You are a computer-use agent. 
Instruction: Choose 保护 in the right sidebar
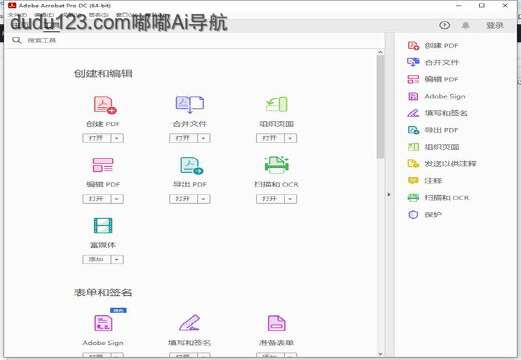[x=425, y=214]
